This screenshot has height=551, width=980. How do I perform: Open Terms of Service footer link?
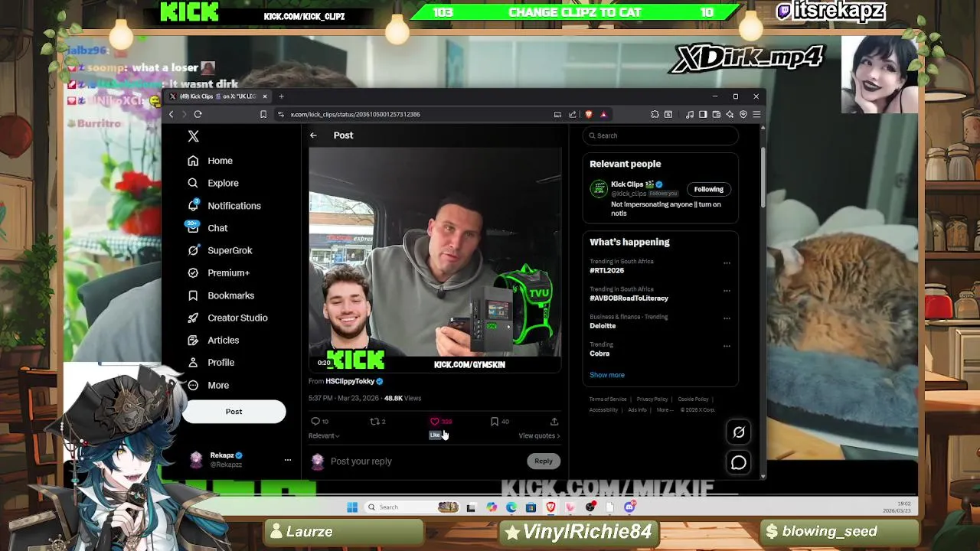[608, 399]
